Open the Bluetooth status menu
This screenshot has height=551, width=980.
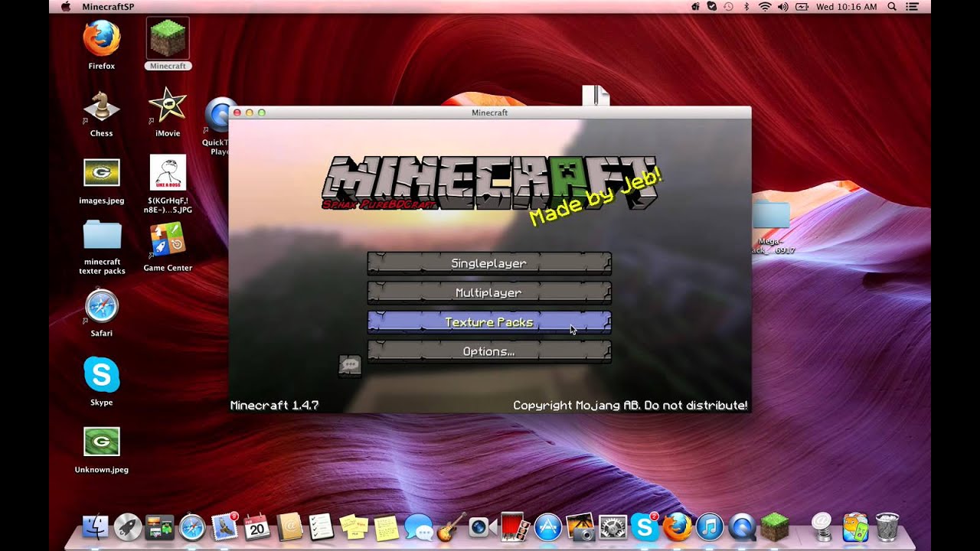click(746, 7)
